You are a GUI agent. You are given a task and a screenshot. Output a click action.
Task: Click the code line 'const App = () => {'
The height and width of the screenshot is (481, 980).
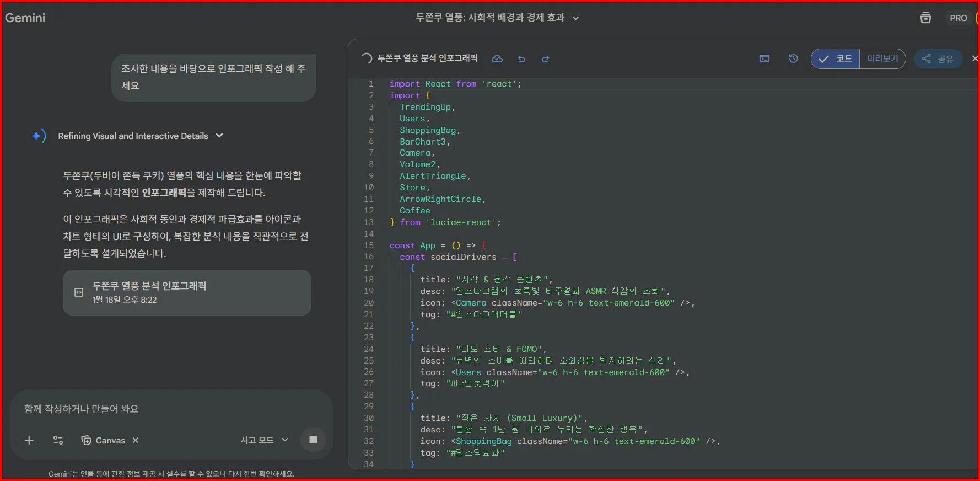pyautogui.click(x=438, y=245)
